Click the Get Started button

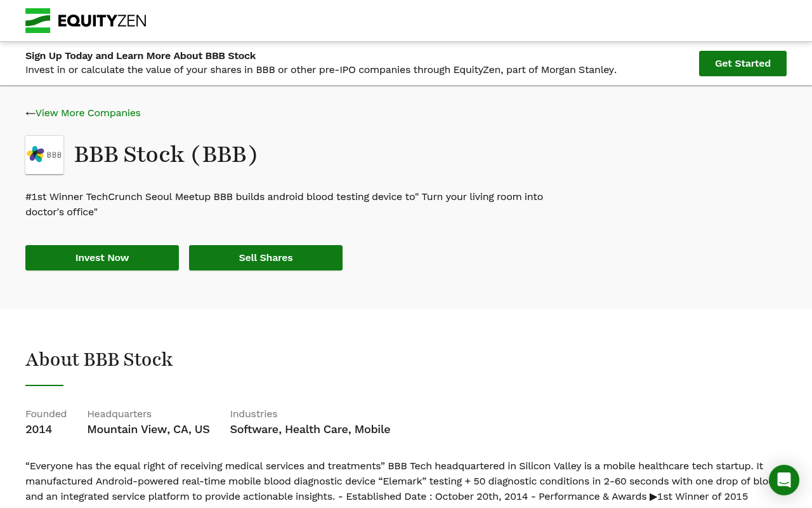(743, 63)
